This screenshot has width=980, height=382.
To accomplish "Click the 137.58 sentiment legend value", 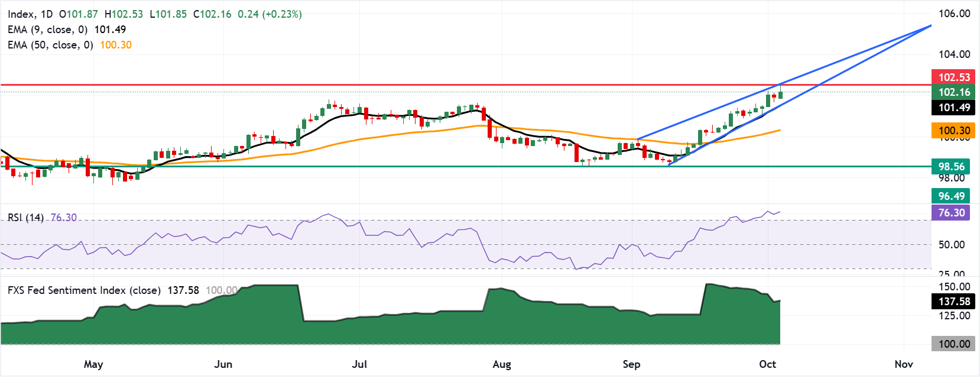I will [x=183, y=290].
